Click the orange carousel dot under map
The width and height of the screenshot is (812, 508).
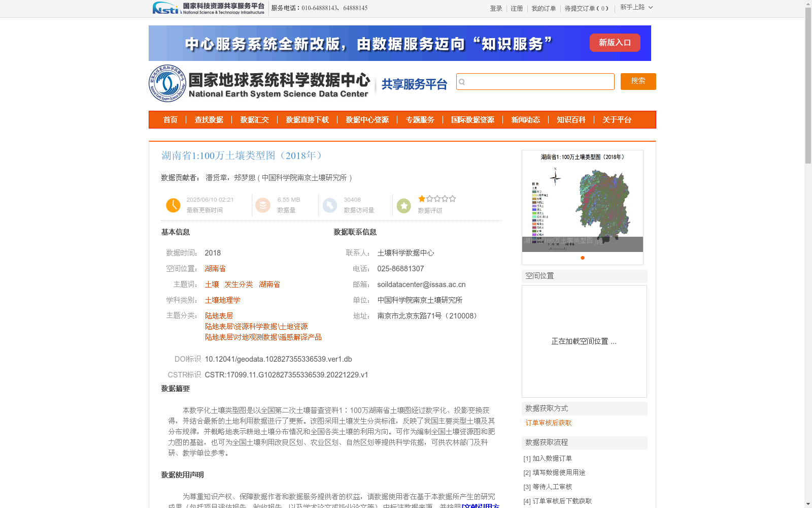583,258
